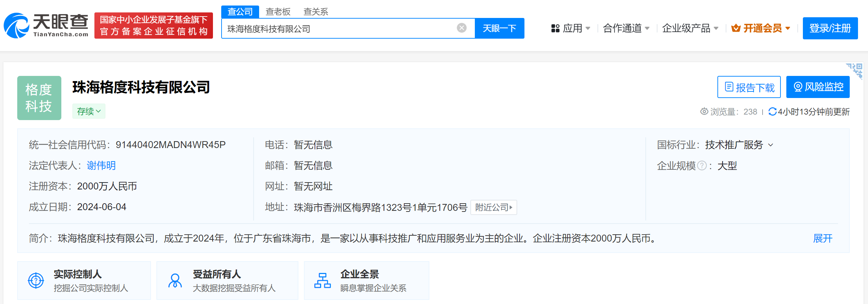Click the founding date 2024-06-04
Screen dimensions: 868x304
coord(102,207)
